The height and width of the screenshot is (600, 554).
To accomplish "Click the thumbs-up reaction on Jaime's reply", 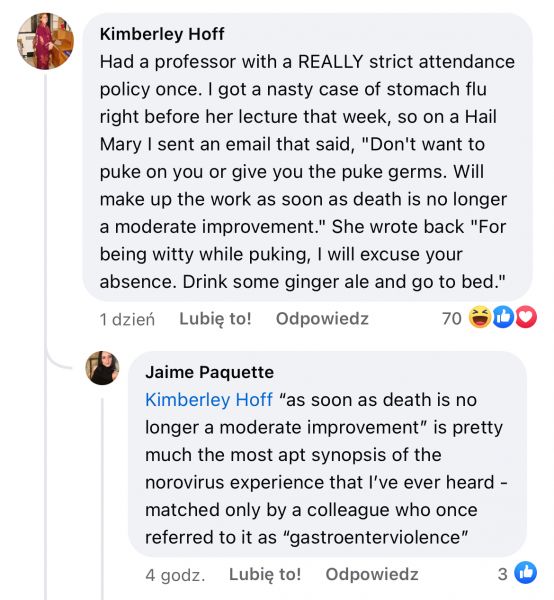I will 526,573.
